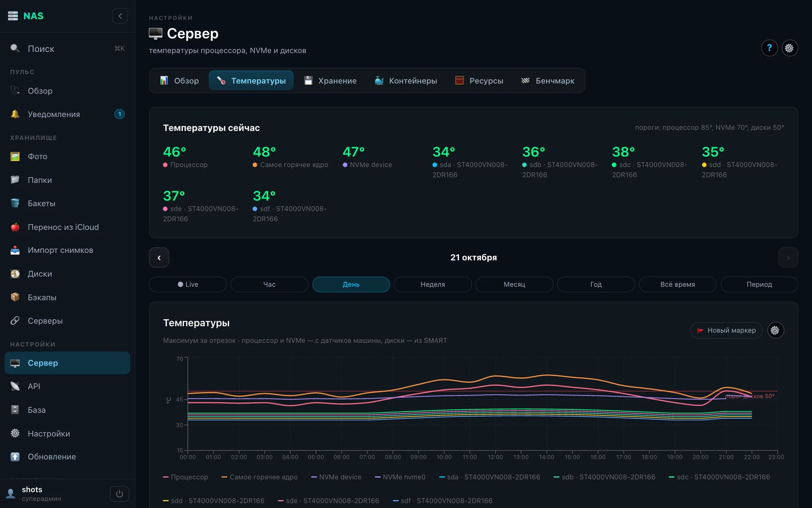812x508 pixels.
Task: Open Уведомления bell item
Action: (x=67, y=114)
